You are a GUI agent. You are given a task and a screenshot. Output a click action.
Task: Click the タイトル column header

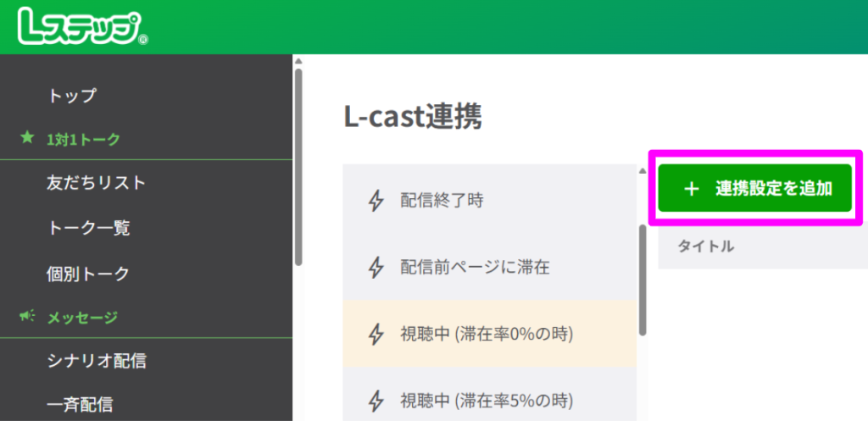coord(705,247)
